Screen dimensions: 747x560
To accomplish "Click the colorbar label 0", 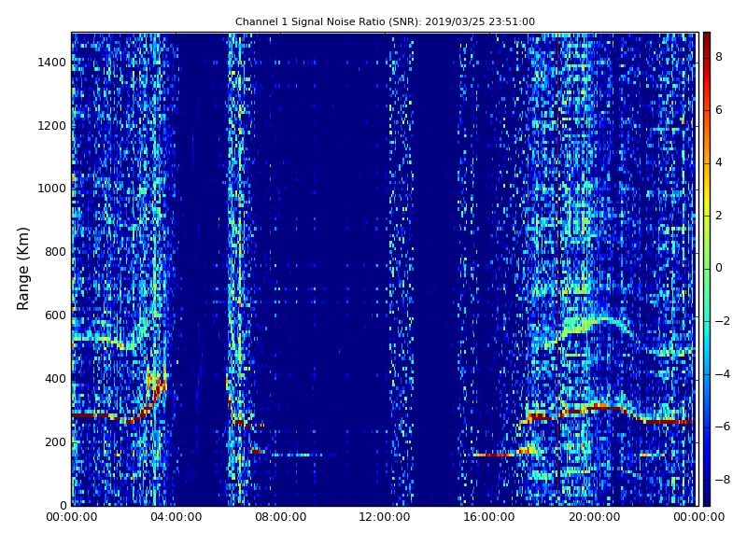I will (x=719, y=268).
